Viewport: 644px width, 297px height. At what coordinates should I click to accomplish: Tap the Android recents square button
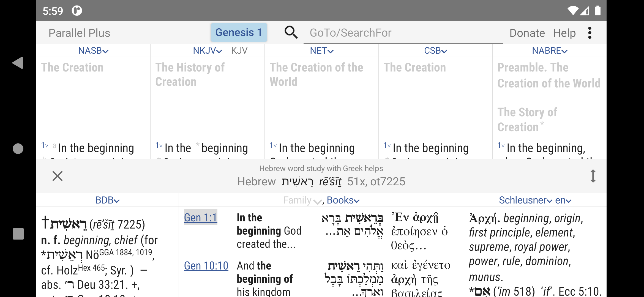tap(18, 234)
